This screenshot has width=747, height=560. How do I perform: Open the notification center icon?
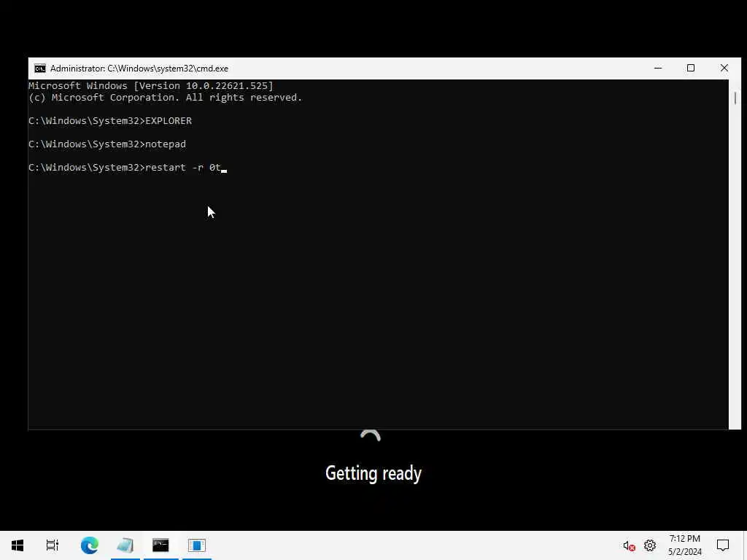point(723,545)
